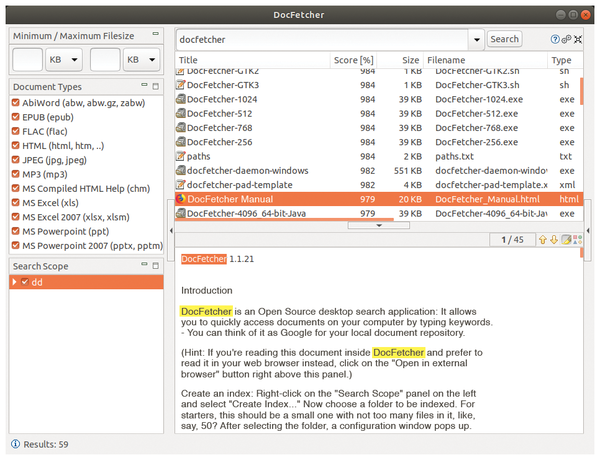Open the manual via the blue help icon
The height and width of the screenshot is (460, 600).
tap(555, 39)
